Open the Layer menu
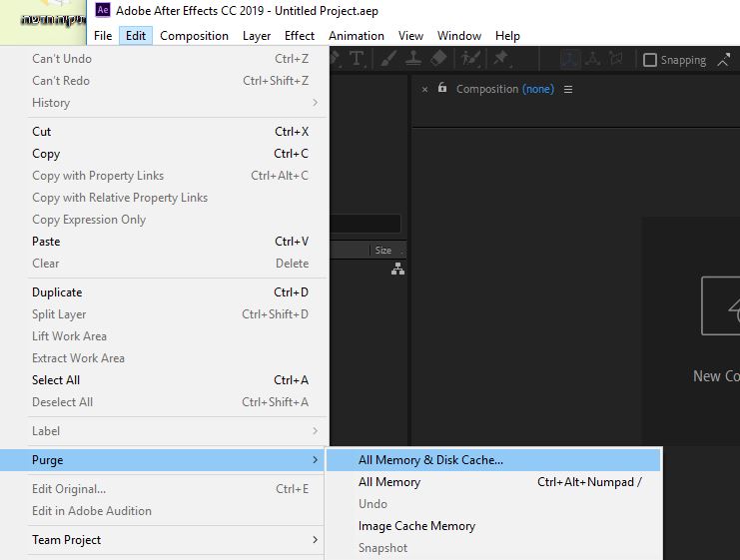 click(257, 36)
